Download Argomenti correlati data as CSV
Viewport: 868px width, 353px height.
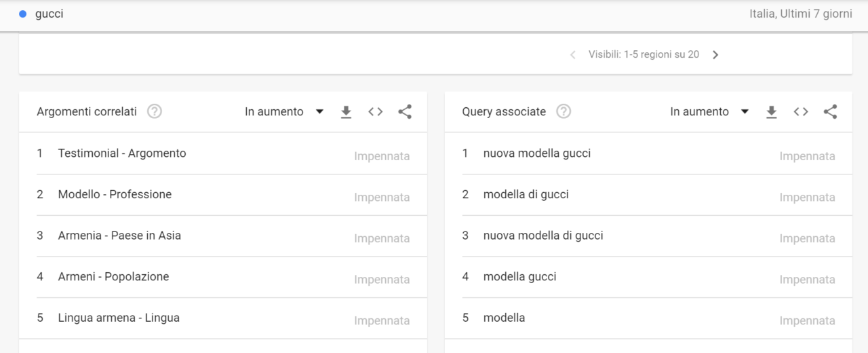[346, 112]
